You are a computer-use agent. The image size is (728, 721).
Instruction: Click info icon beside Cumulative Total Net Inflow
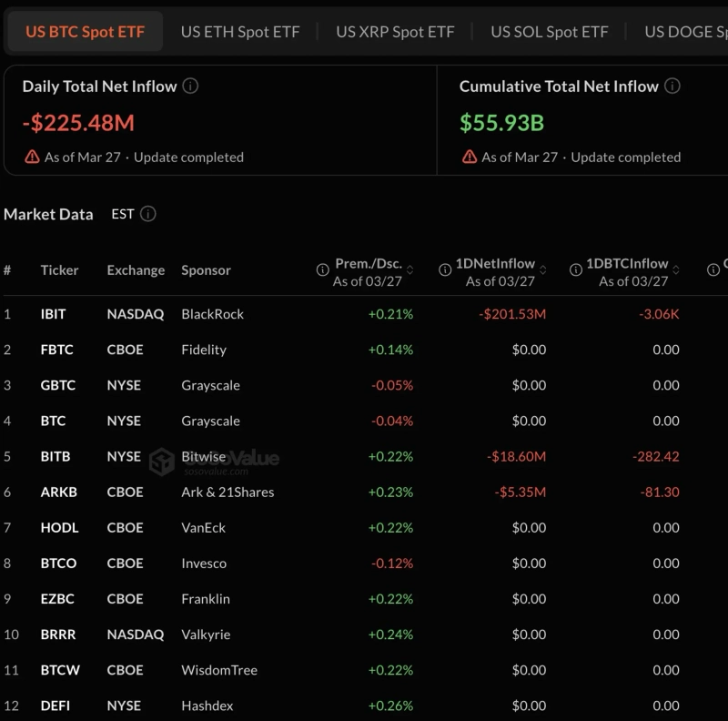672,86
